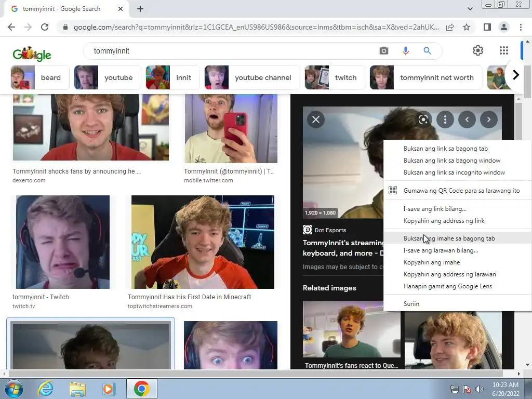
Task: Show more suggestion chips with arrow
Action: click(516, 75)
